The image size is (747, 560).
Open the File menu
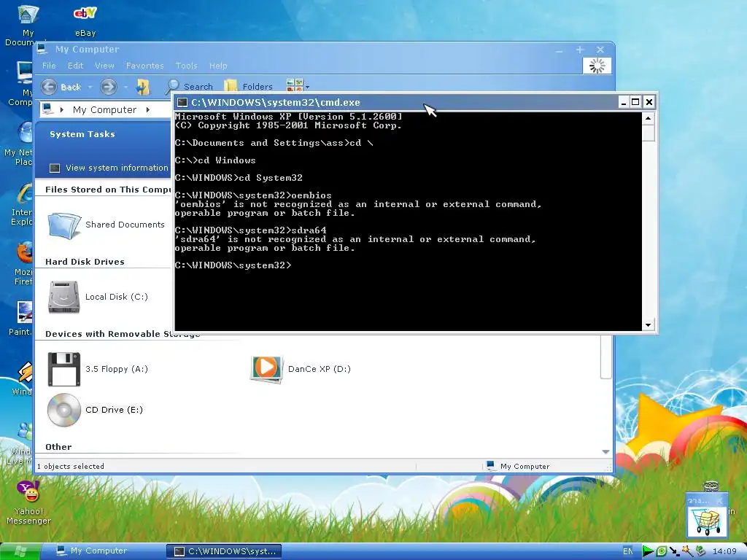[49, 66]
